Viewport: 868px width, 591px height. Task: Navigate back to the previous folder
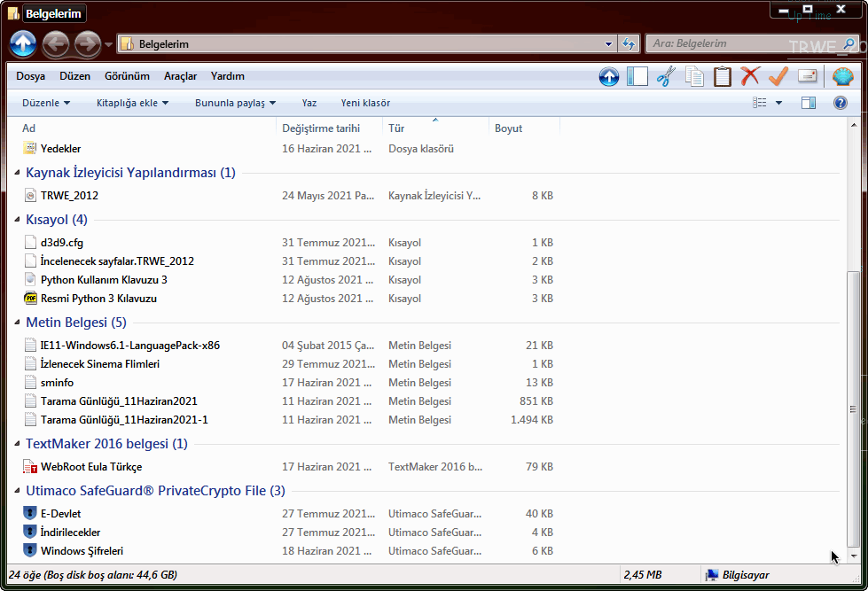coord(56,43)
